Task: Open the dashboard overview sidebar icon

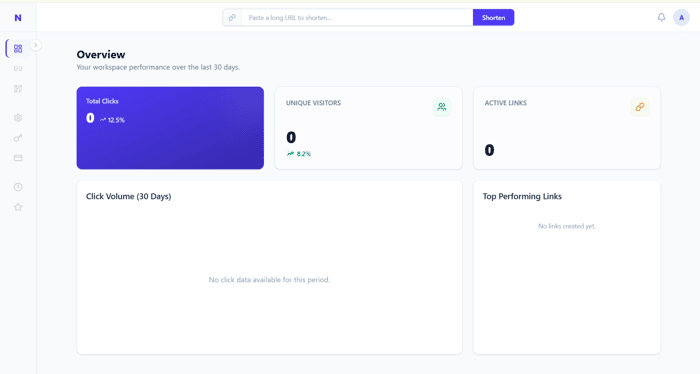Action: pyautogui.click(x=18, y=49)
